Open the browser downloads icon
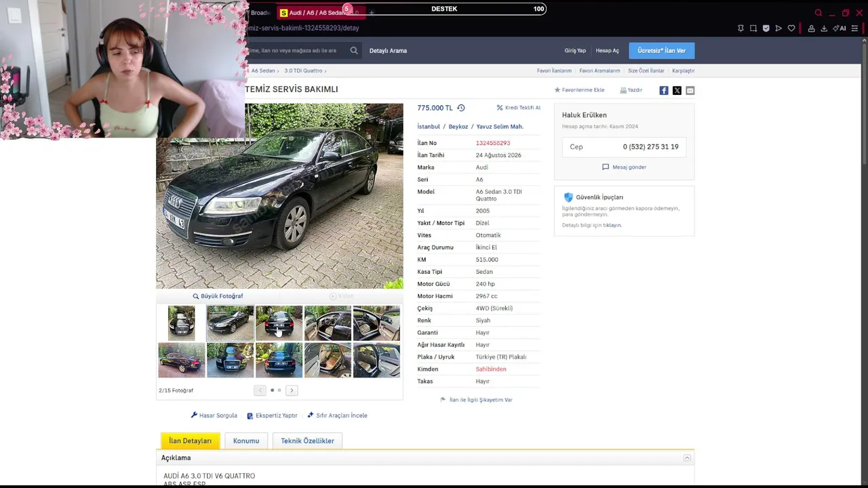Viewport: 868px width, 488px height. [x=824, y=28]
